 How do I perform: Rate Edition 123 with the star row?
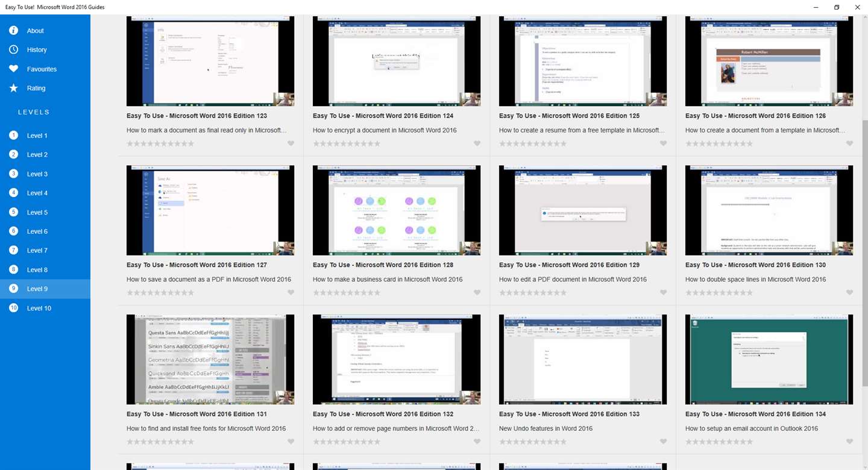point(160,143)
